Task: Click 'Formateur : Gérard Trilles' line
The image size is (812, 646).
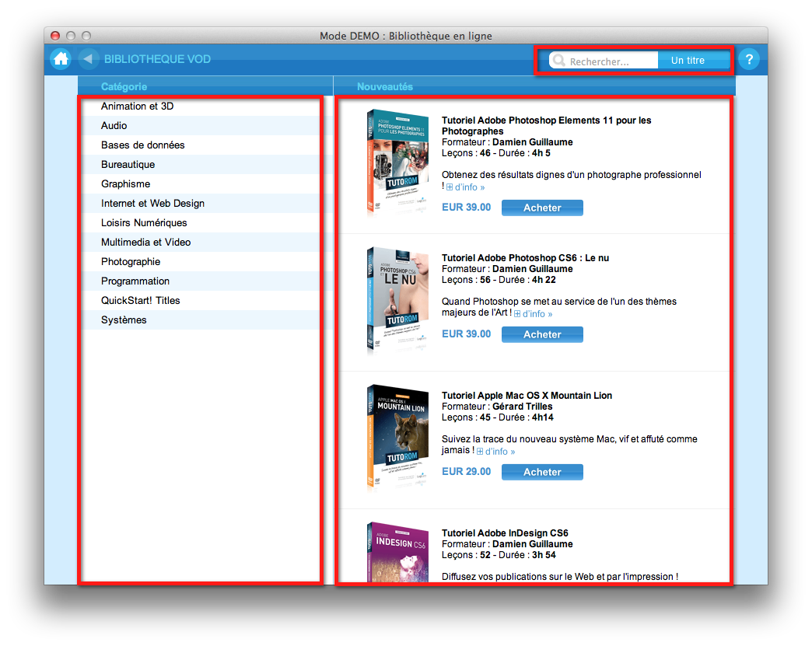Action: 497,407
